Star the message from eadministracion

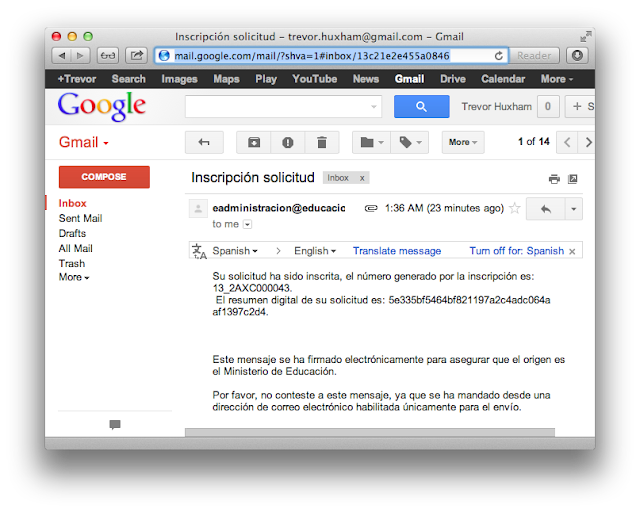point(515,208)
